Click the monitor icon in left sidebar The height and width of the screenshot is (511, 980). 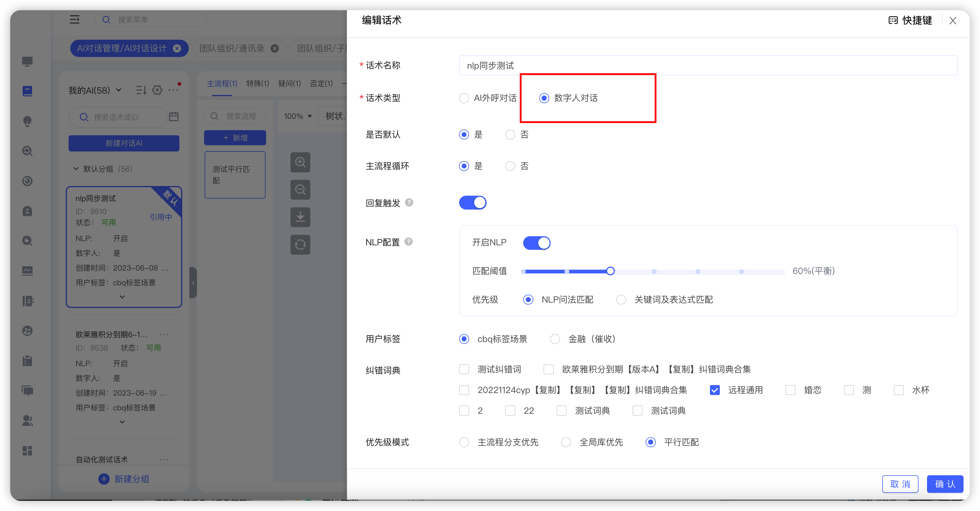pos(27,61)
